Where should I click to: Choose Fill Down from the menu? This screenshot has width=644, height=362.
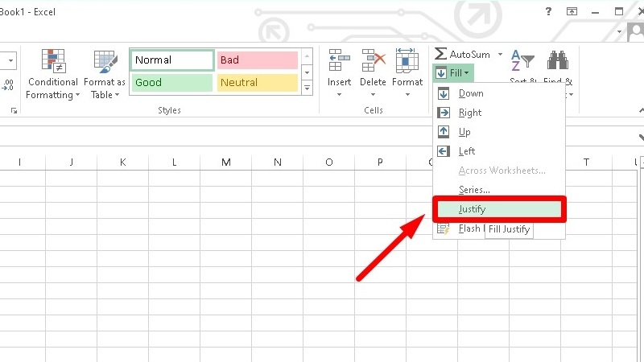[x=471, y=93]
